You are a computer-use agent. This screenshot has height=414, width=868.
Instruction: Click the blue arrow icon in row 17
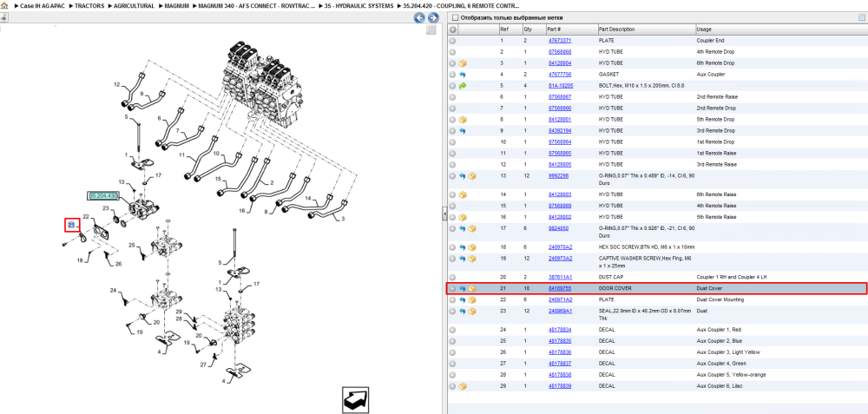coord(463,228)
